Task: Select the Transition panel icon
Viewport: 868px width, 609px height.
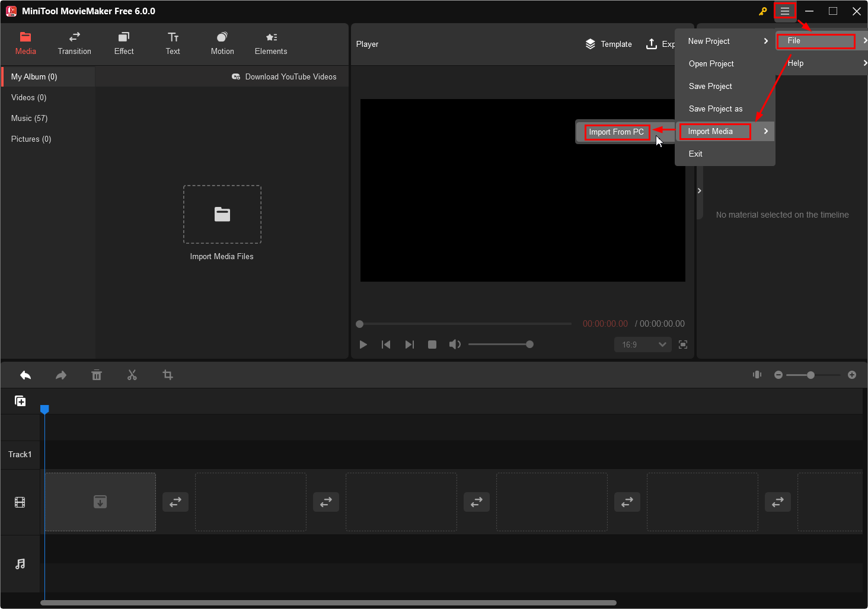Action: click(x=74, y=43)
